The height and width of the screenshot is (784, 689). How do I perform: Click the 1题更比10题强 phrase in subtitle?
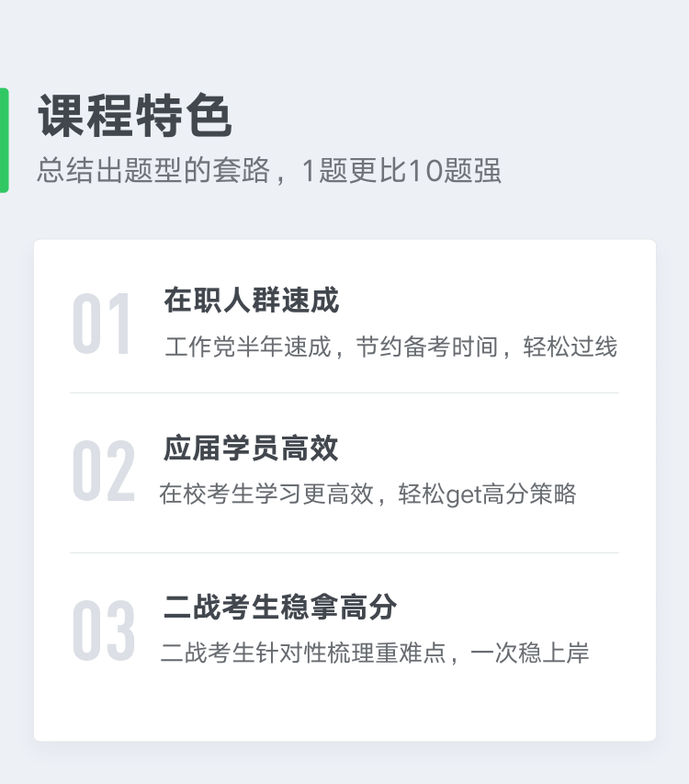tap(401, 170)
